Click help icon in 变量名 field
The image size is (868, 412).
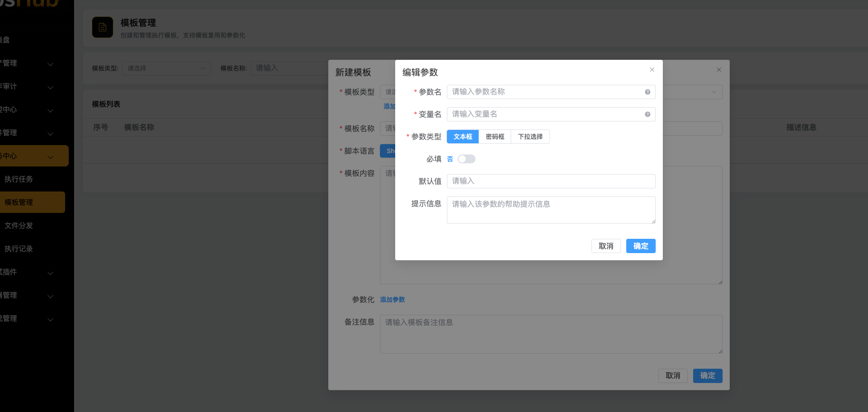point(647,114)
